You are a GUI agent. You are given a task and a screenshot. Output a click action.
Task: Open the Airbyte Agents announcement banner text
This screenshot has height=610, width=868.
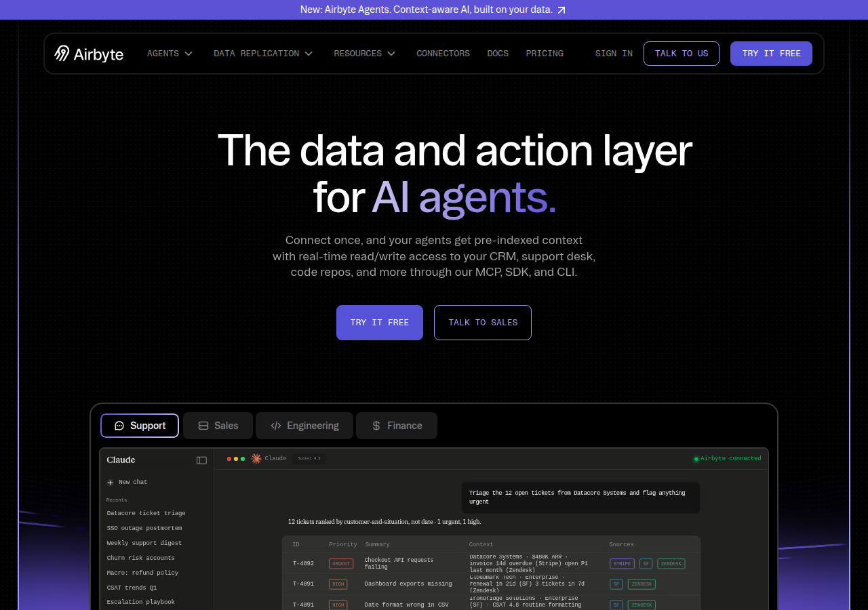[427, 9]
